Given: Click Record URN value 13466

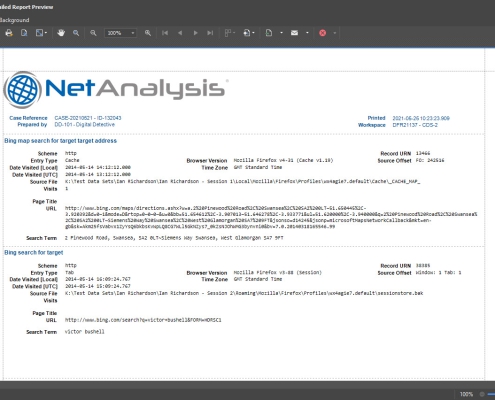Looking at the screenshot, I should 423,153.
